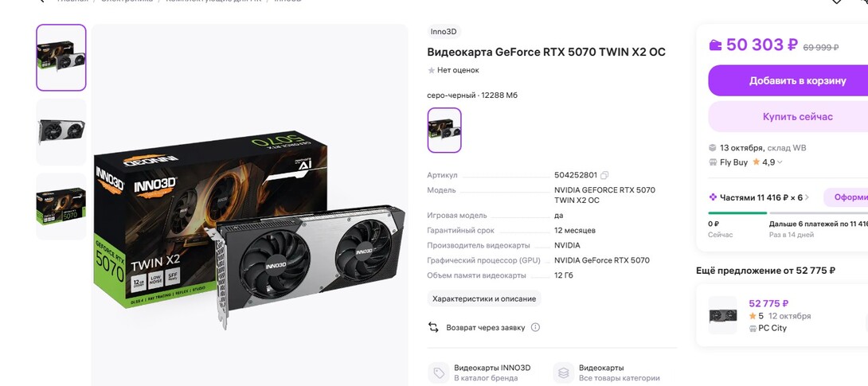Viewport: 868px width, 386px height.
Task: Click the wallet icon beside 50 303 ₽
Action: point(715,45)
